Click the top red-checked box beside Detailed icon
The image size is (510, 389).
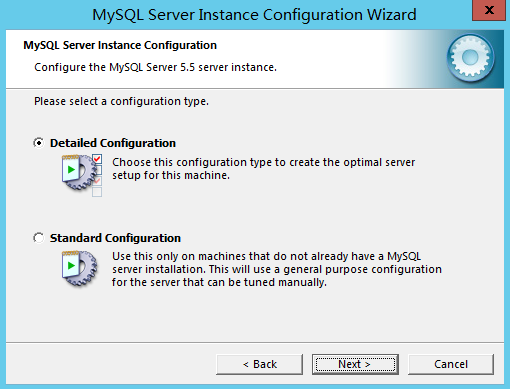tap(97, 159)
